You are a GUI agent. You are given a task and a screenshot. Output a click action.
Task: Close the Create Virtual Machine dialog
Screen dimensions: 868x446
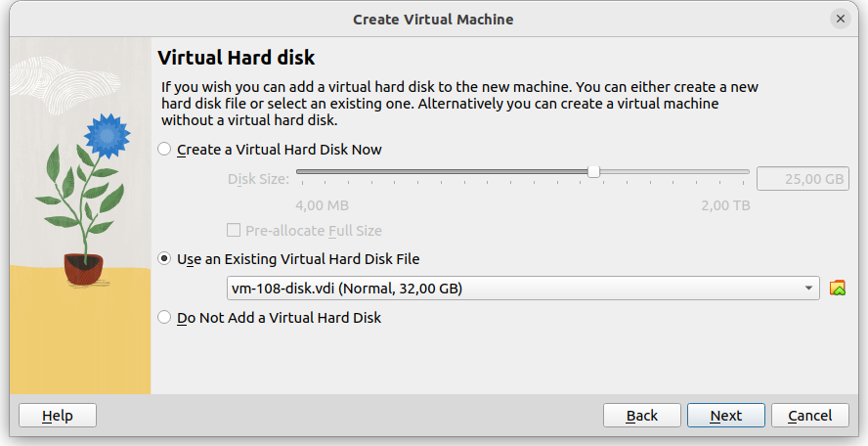[x=841, y=19]
